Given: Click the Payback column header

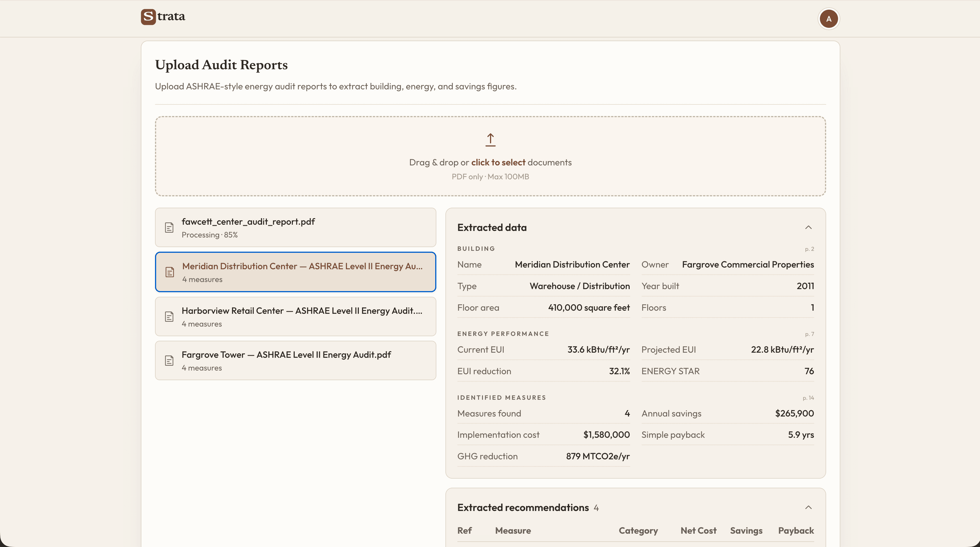Looking at the screenshot, I should [x=796, y=531].
